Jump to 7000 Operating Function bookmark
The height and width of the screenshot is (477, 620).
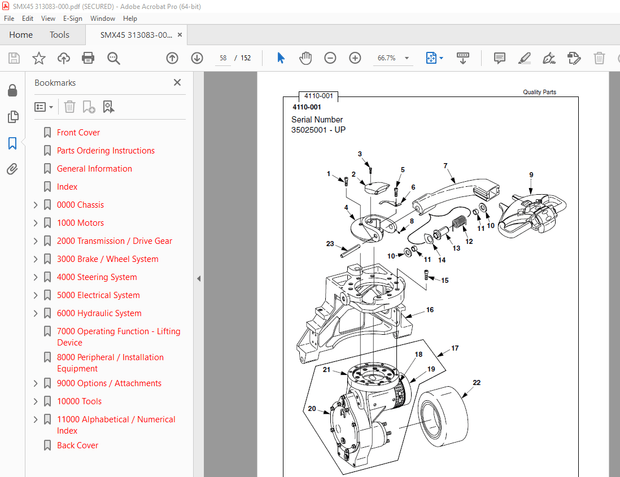coord(118,337)
